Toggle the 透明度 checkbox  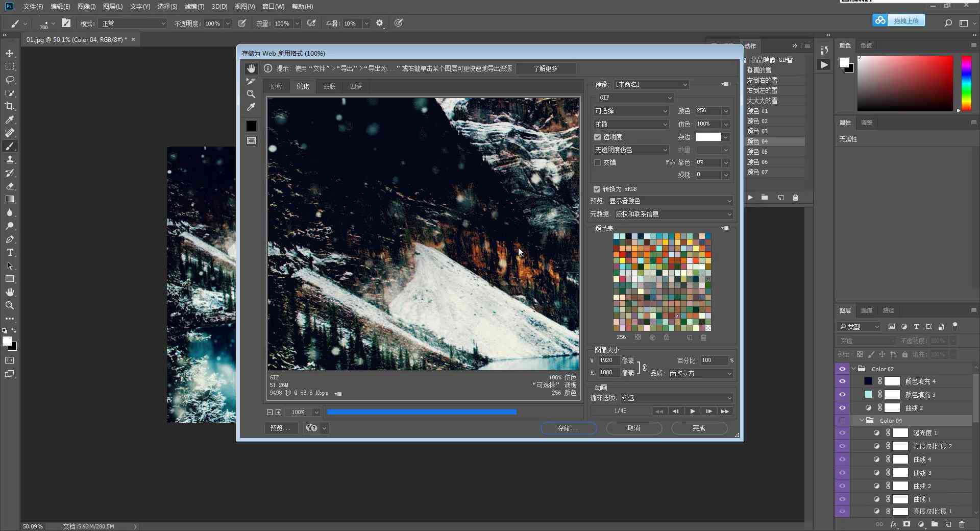(597, 137)
